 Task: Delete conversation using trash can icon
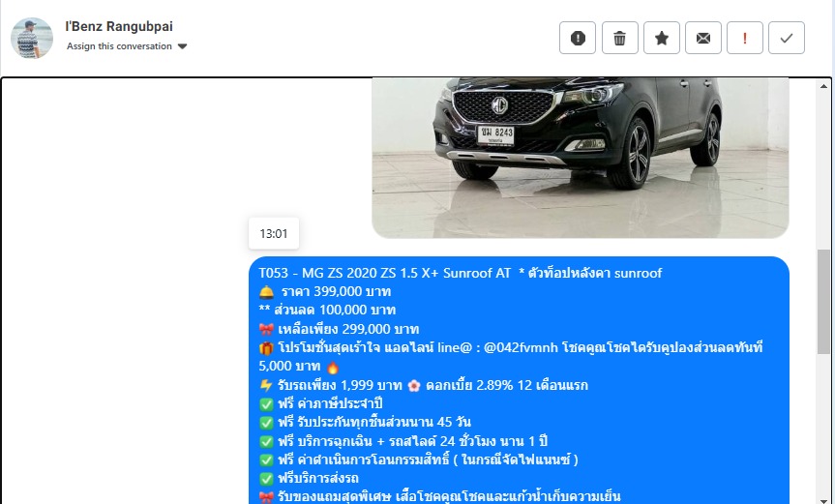pyautogui.click(x=620, y=38)
